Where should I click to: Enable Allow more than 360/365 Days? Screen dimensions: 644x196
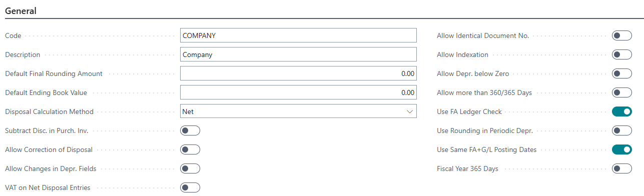point(622,92)
